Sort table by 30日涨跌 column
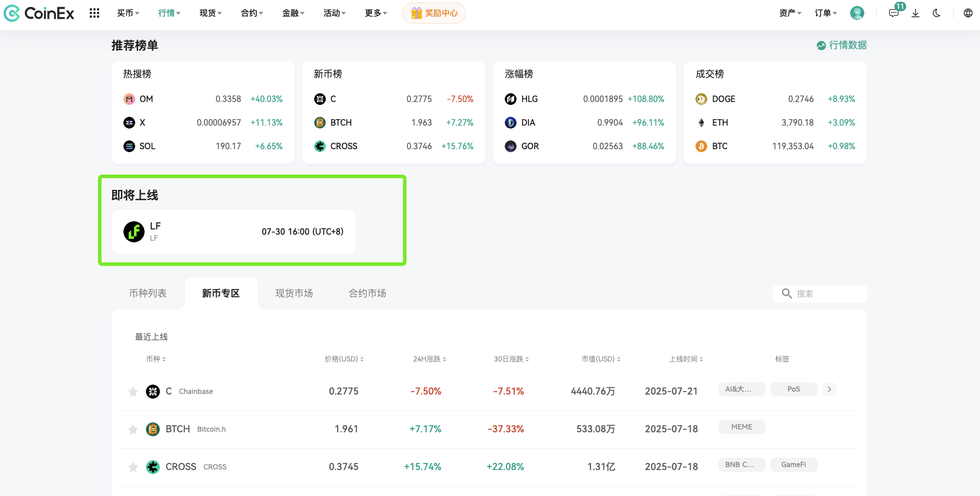 (511, 359)
